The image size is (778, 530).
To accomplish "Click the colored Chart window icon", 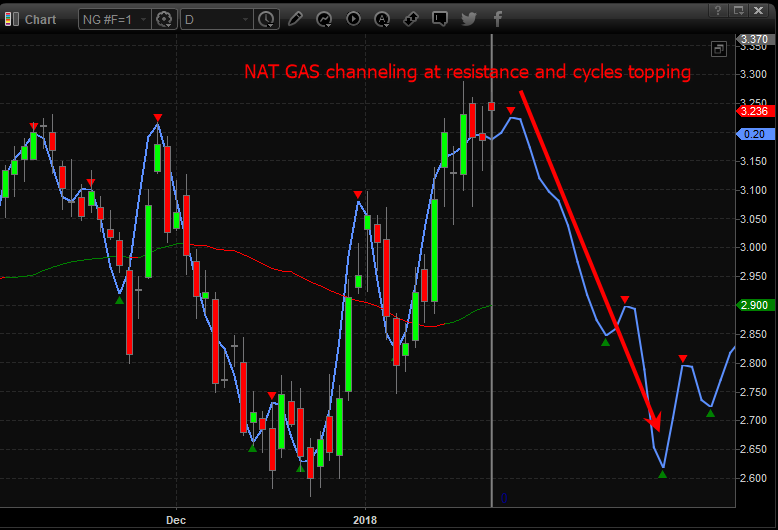I will pyautogui.click(x=11, y=19).
